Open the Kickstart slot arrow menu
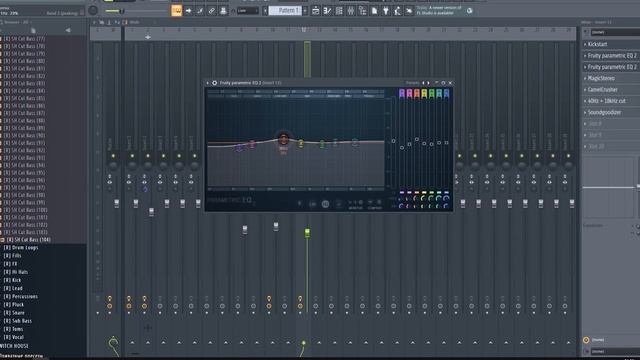 pyautogui.click(x=585, y=44)
